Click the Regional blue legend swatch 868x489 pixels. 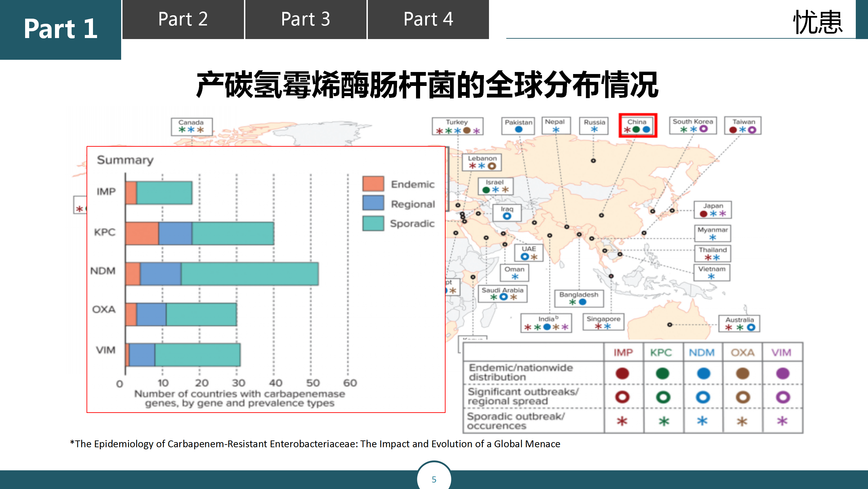point(373,203)
